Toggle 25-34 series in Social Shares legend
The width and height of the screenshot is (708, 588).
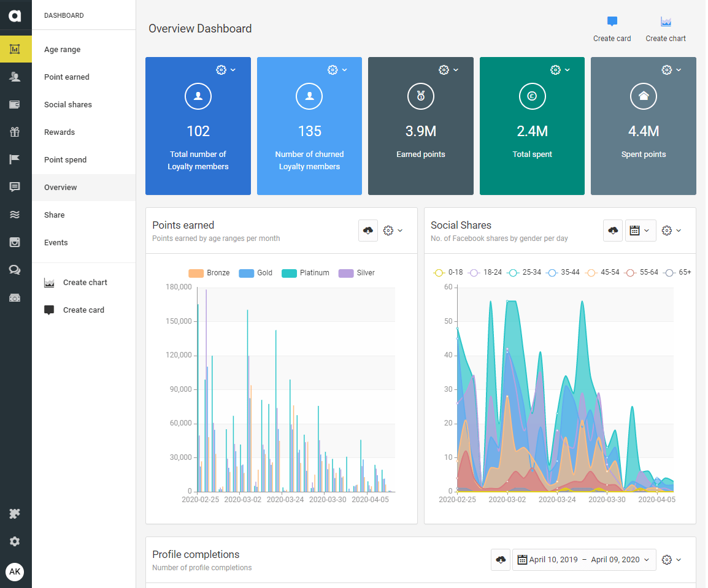pos(524,273)
